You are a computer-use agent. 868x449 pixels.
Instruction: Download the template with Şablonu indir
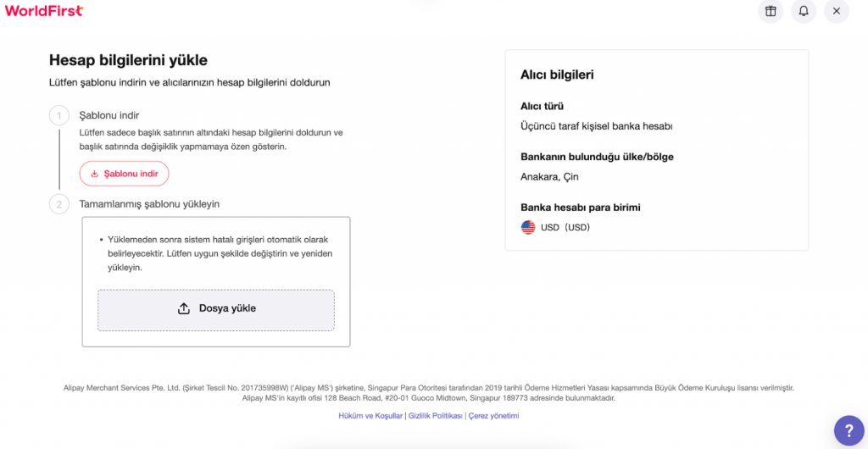tap(124, 174)
